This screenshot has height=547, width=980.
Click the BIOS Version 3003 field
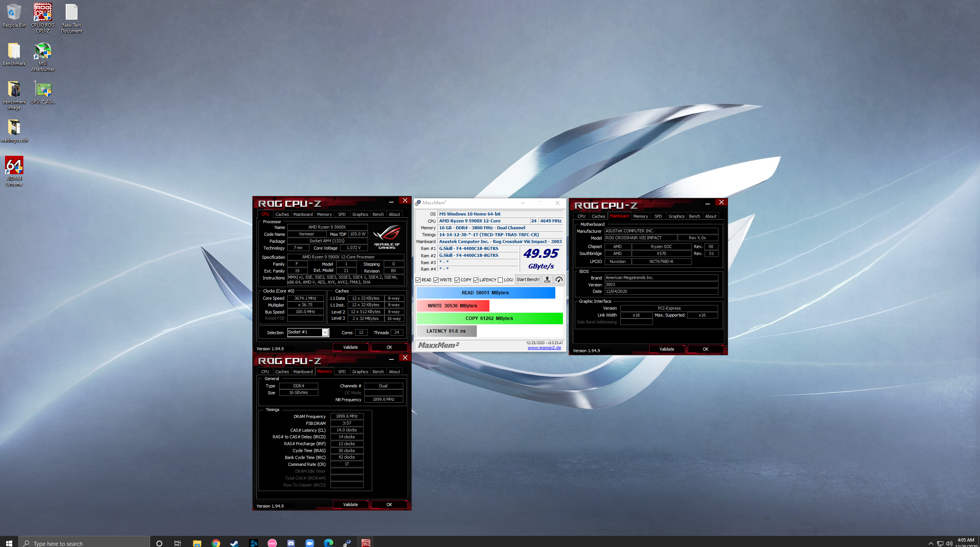(661, 284)
